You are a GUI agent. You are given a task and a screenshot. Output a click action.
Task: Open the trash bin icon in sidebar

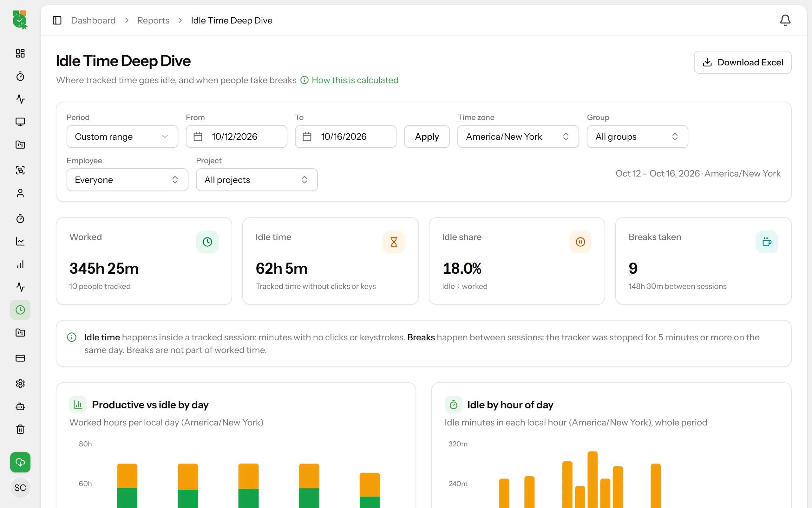(20, 429)
